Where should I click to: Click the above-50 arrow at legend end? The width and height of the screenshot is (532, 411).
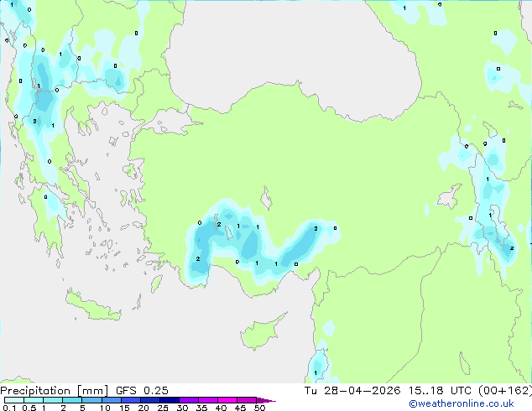point(266,400)
